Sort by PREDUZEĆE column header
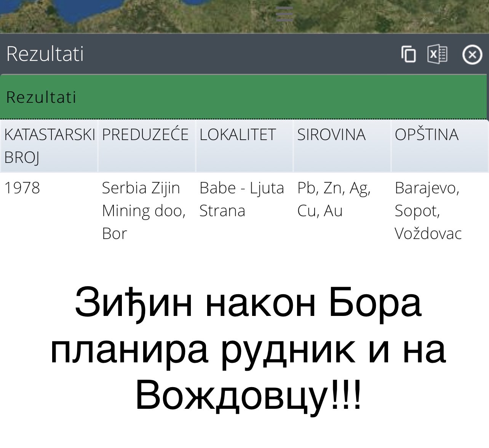This screenshot has height=448, width=489. [147, 146]
